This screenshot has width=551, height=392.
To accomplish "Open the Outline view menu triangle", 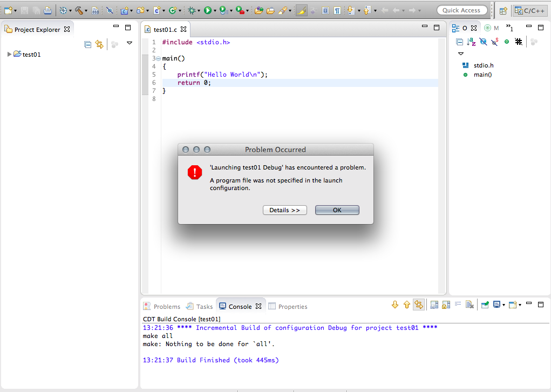I will 461,54.
